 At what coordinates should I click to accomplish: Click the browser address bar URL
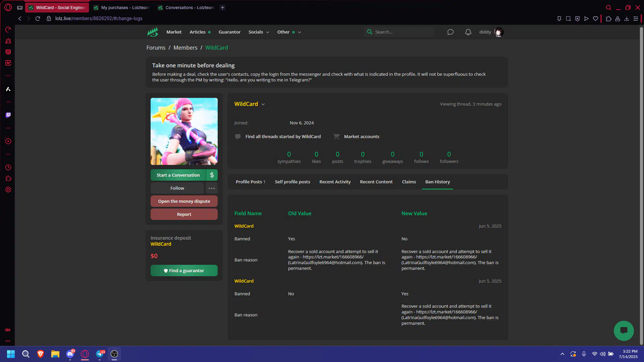tap(99, 18)
